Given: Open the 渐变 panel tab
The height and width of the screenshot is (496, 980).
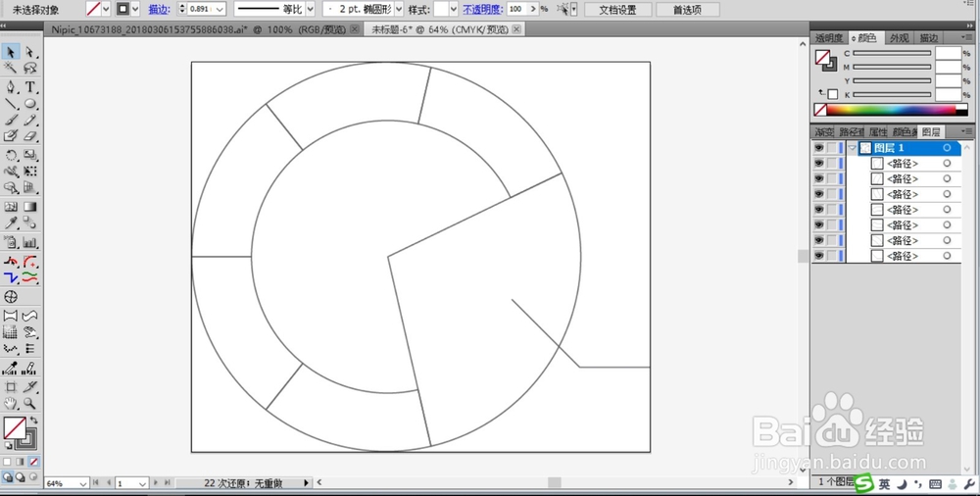Looking at the screenshot, I should (823, 132).
